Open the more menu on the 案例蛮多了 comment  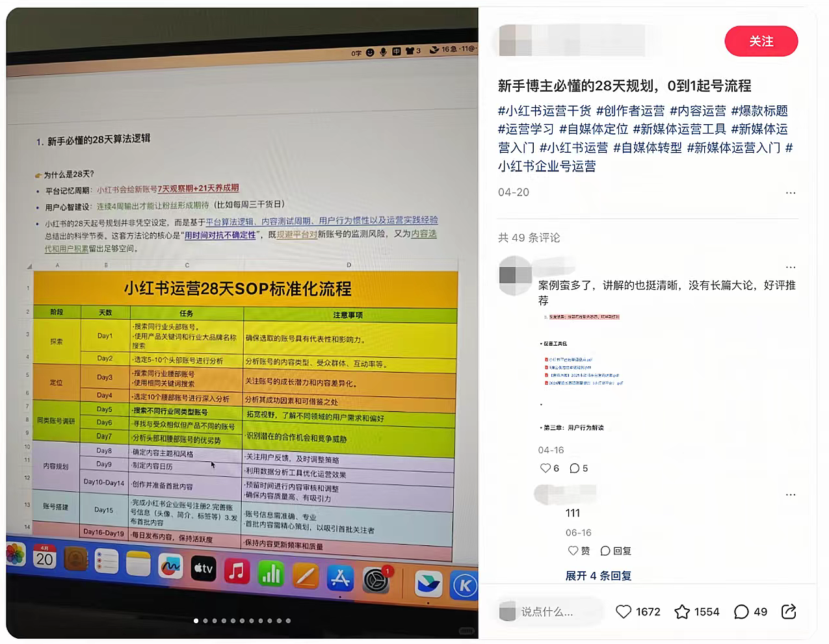pyautogui.click(x=790, y=267)
